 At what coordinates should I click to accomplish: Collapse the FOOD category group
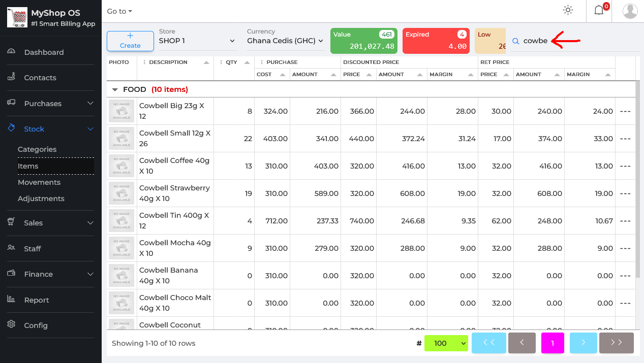click(x=115, y=89)
